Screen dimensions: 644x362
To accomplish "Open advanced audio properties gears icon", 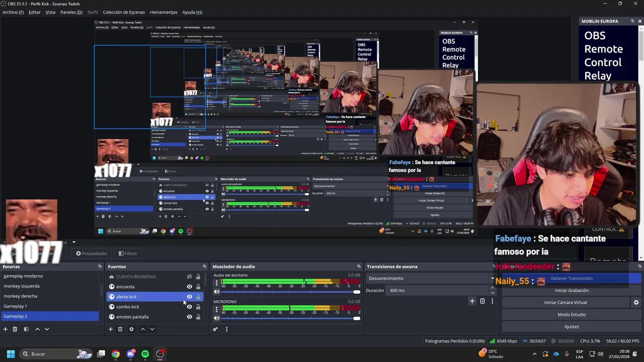I will tap(215, 329).
